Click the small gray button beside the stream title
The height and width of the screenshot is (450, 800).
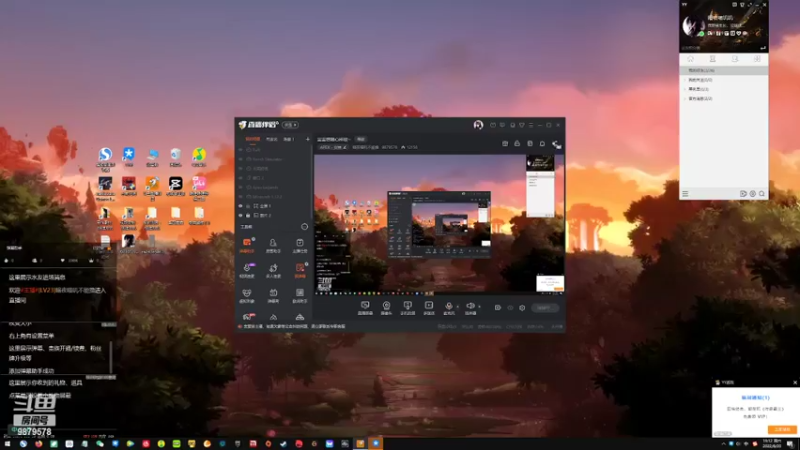pos(361,139)
